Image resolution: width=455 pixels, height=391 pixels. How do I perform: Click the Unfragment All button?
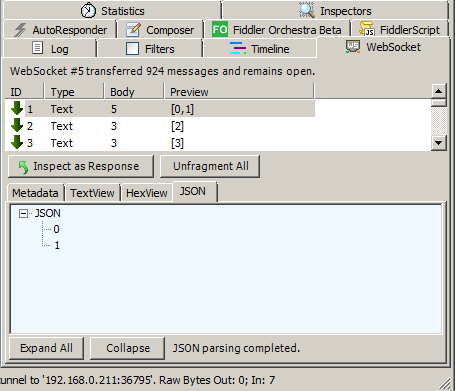(210, 166)
